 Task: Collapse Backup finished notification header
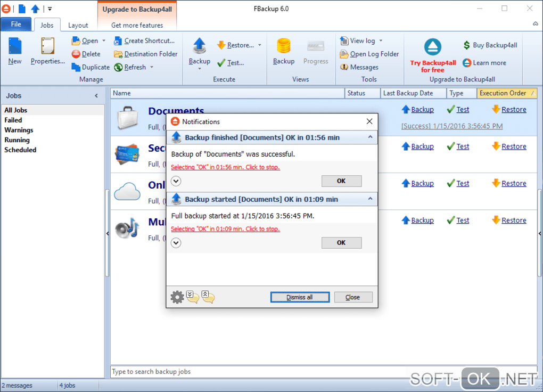click(x=370, y=137)
